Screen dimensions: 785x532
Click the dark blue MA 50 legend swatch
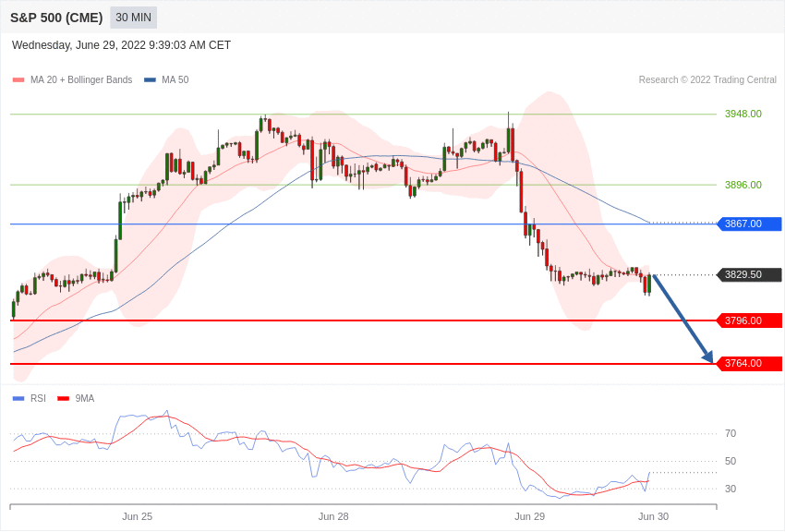click(x=150, y=79)
